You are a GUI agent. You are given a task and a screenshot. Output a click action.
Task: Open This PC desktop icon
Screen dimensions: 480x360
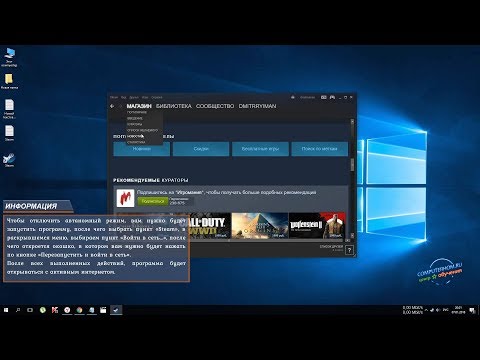(x=9, y=57)
